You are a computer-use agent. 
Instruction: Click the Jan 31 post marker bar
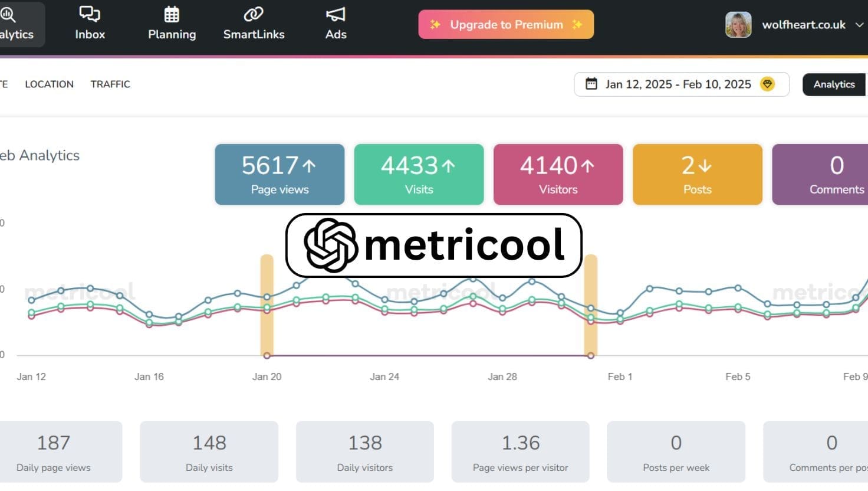[591, 305]
